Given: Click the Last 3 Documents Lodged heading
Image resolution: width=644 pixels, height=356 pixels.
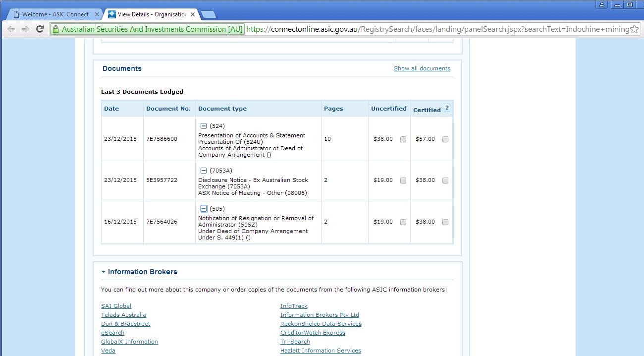Looking at the screenshot, I should pyautogui.click(x=142, y=92).
